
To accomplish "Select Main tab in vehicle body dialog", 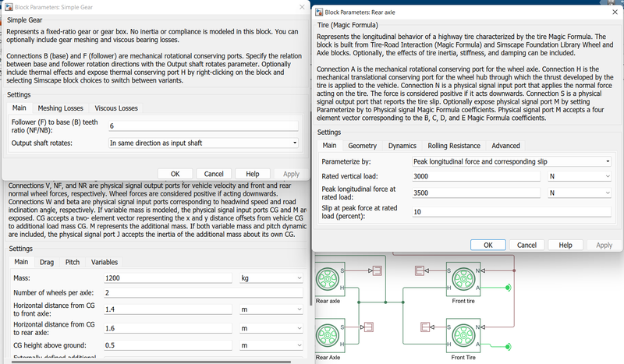I will (x=21, y=262).
